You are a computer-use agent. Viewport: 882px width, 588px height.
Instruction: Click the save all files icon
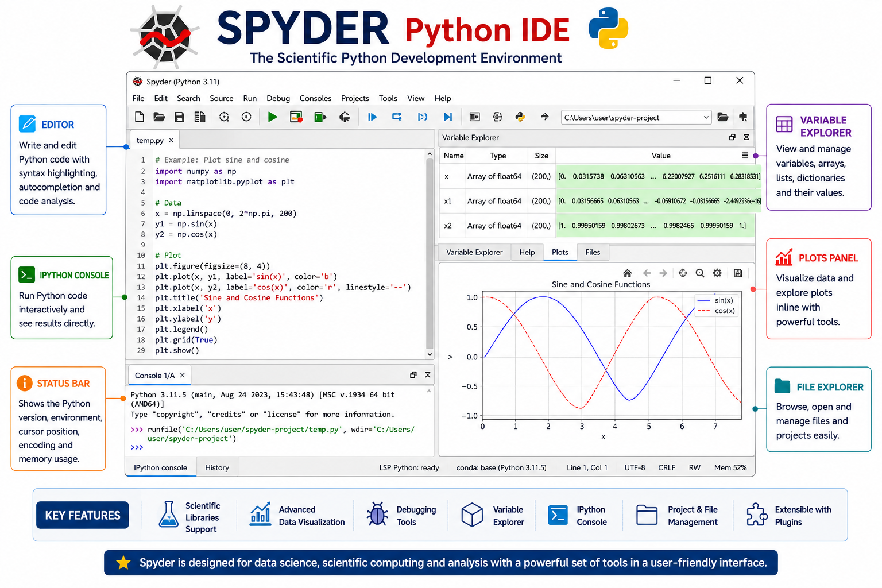click(x=200, y=117)
